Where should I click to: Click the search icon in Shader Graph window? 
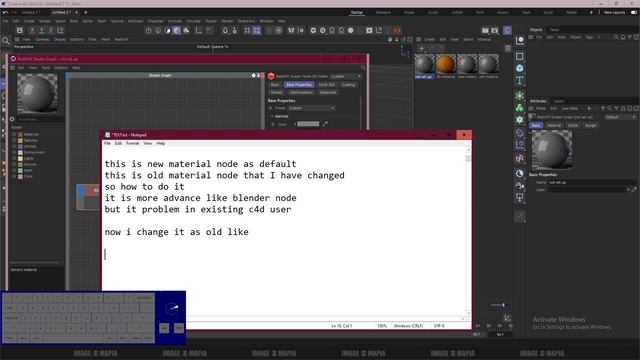coord(363,67)
